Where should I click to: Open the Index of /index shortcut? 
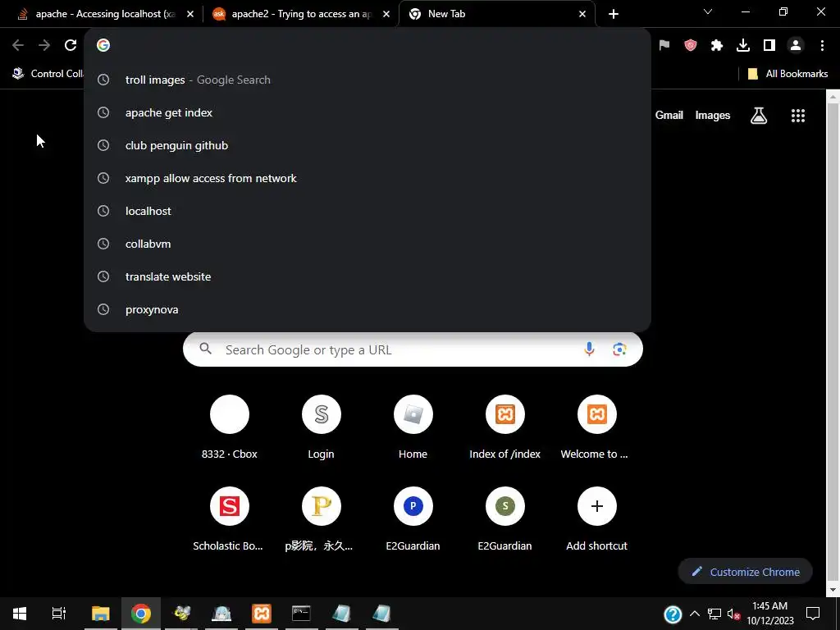click(505, 428)
